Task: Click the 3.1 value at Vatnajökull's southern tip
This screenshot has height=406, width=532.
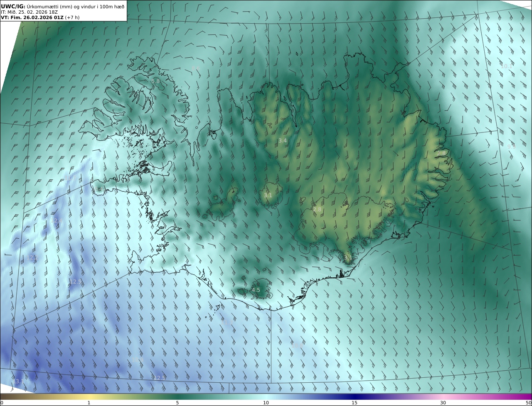Action: click(348, 257)
